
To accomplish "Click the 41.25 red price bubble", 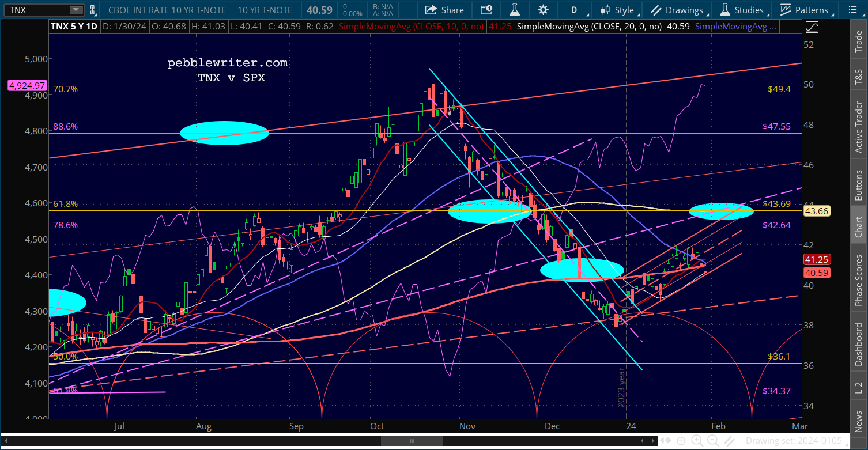I will pyautogui.click(x=817, y=260).
